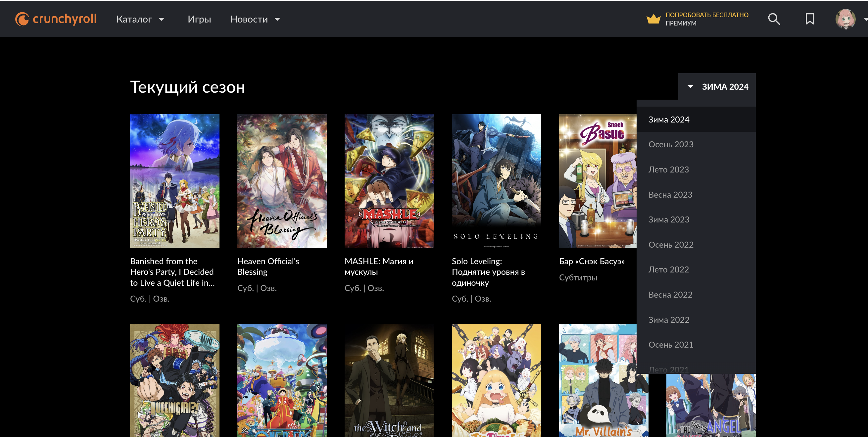Click Суб. | Озв. under Banished from Hero's Party

pyautogui.click(x=150, y=299)
